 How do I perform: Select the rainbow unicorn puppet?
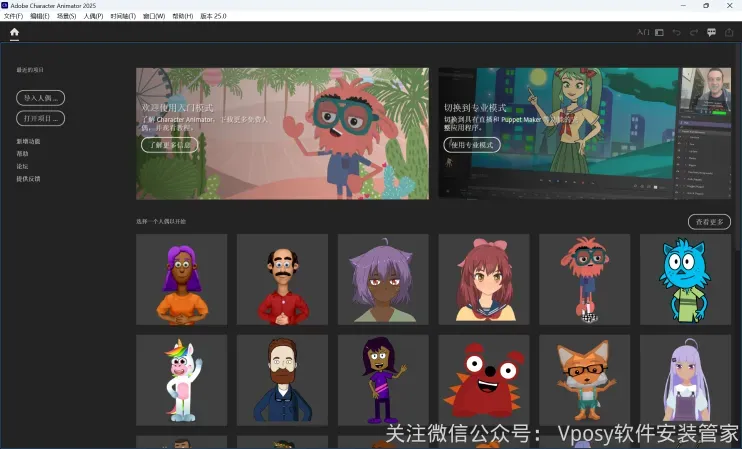[182, 380]
